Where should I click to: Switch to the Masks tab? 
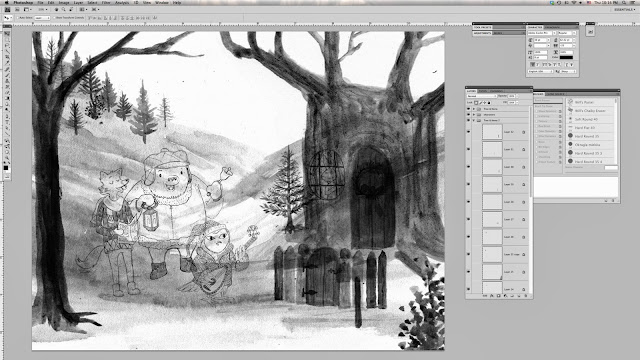(x=498, y=33)
